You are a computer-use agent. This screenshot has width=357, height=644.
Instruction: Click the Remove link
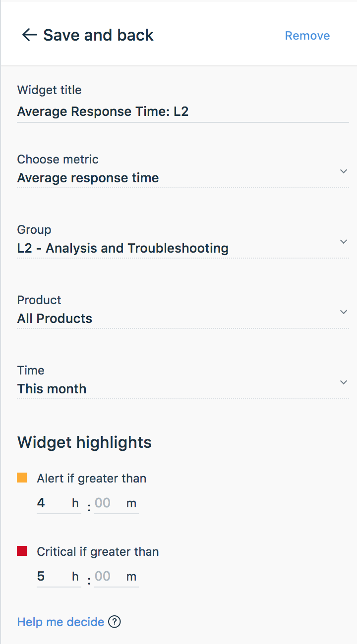[307, 36]
